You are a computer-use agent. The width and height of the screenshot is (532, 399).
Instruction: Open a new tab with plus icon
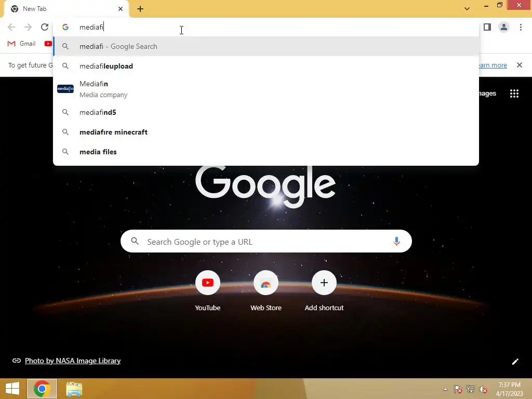point(140,9)
